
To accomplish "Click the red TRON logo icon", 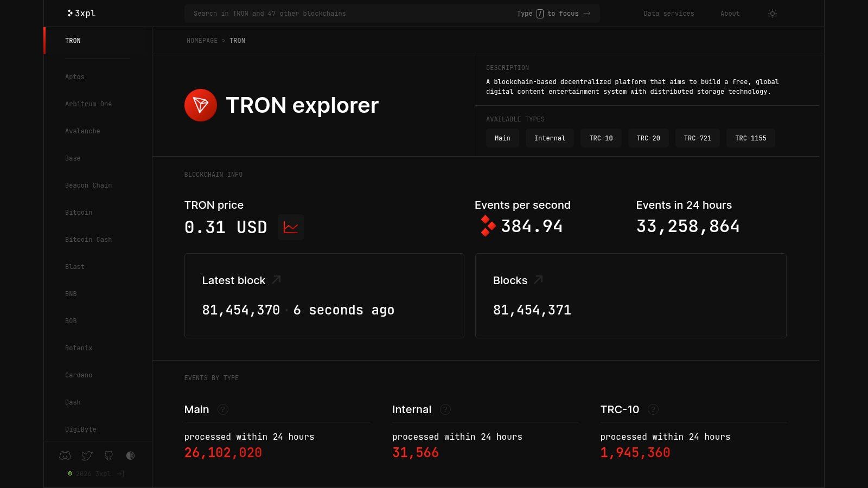I will (201, 105).
